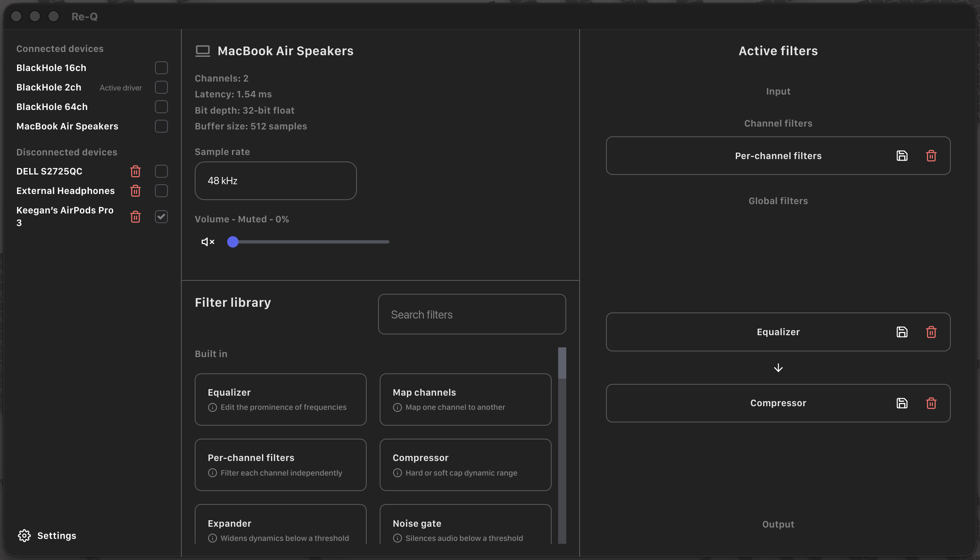Screen dimensions: 980x560
Task: Show info icon for Noise gate card
Action: tap(398, 538)
